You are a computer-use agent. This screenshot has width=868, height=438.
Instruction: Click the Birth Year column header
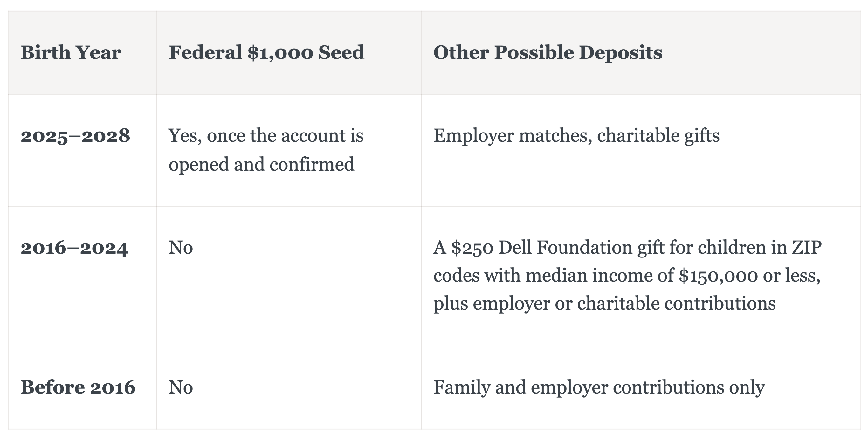(71, 52)
